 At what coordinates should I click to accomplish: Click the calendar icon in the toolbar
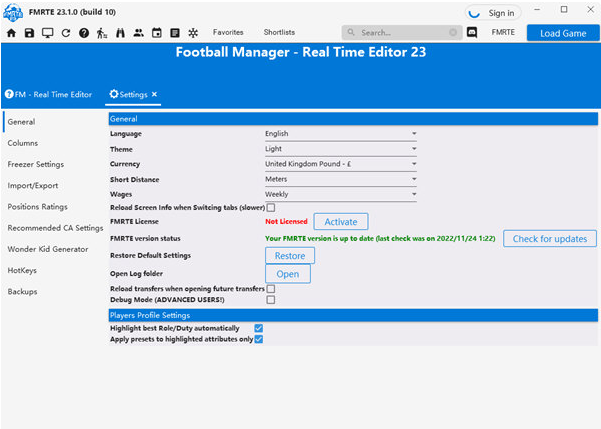157,33
